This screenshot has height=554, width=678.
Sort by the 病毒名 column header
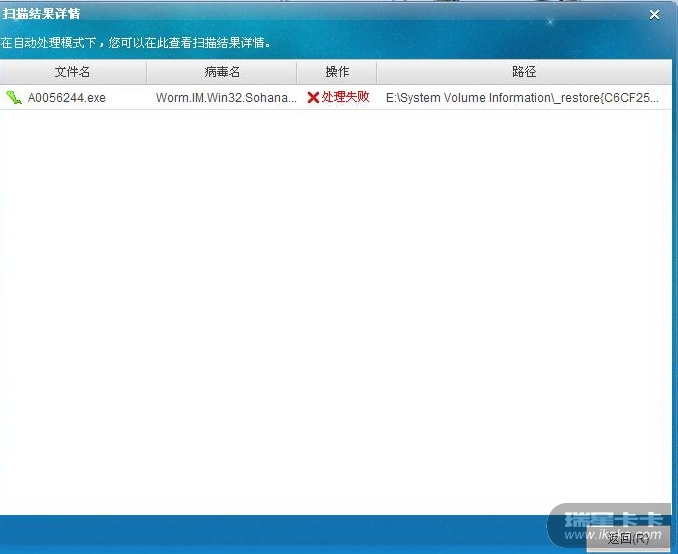coord(222,72)
